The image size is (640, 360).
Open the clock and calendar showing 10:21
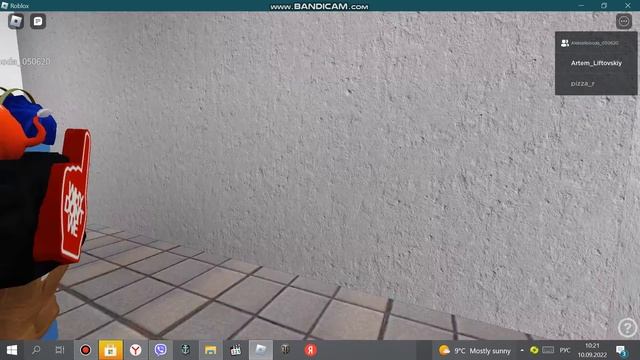click(x=592, y=351)
